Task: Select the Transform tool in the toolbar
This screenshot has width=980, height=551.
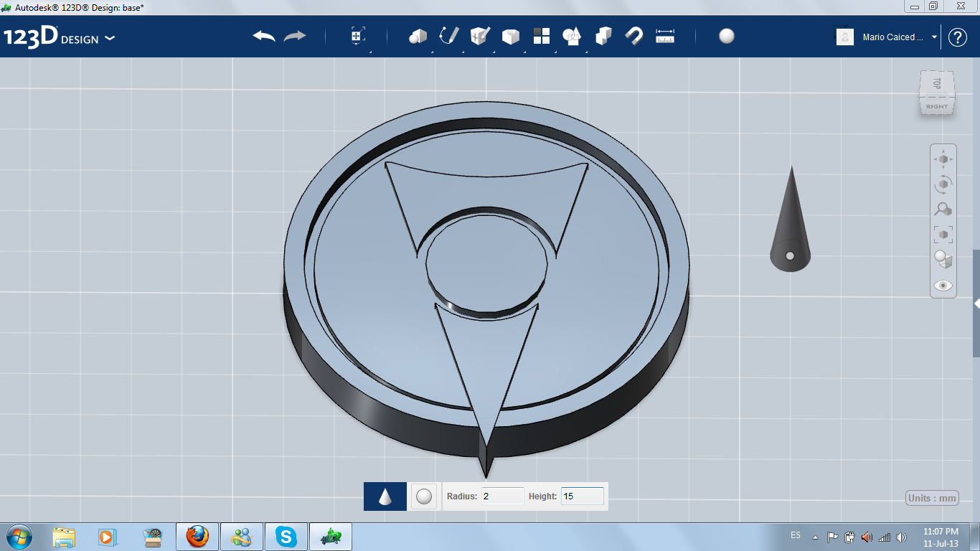Action: point(358,36)
